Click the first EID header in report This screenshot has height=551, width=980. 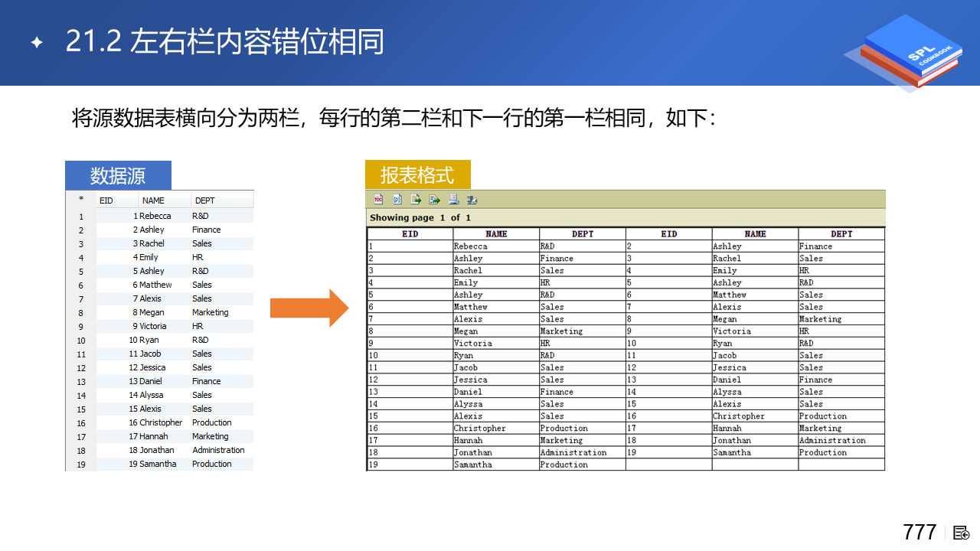click(410, 234)
